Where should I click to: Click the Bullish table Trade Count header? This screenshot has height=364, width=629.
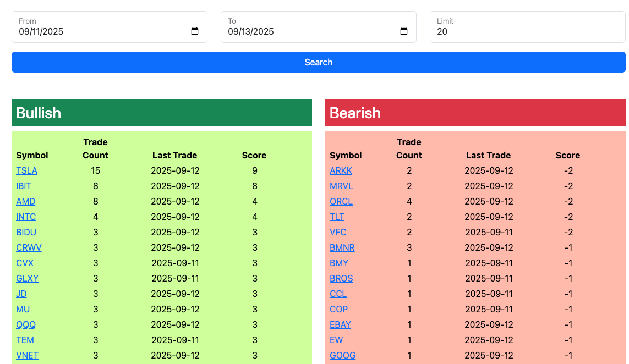coord(95,148)
